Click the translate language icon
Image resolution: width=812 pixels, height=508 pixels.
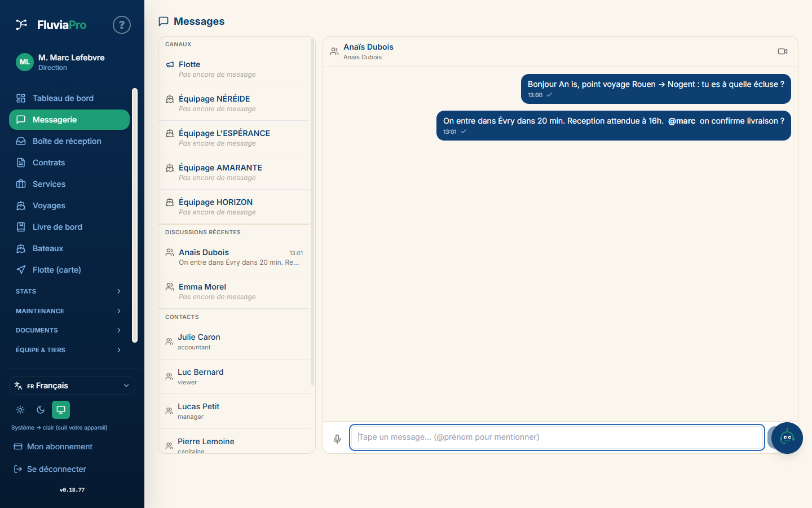[19, 386]
